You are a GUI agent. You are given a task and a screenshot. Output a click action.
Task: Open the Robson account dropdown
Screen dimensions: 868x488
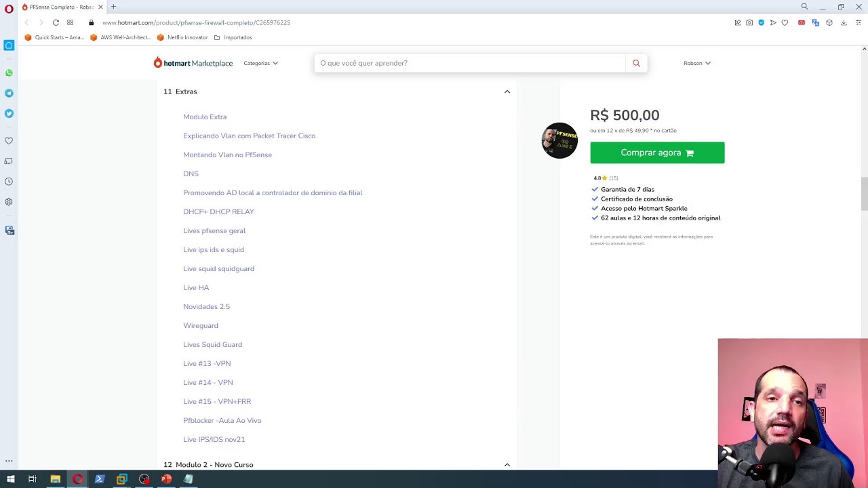697,63
